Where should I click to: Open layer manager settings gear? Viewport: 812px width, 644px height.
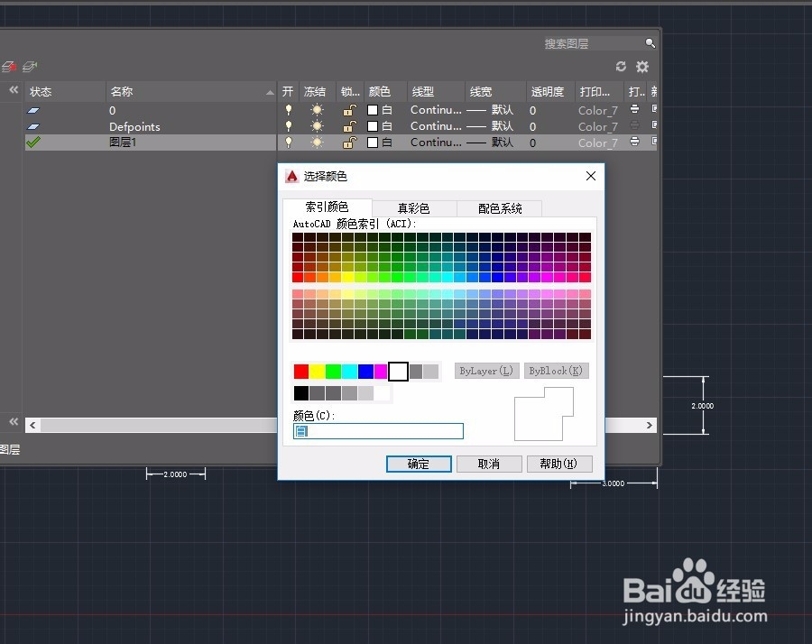642,66
